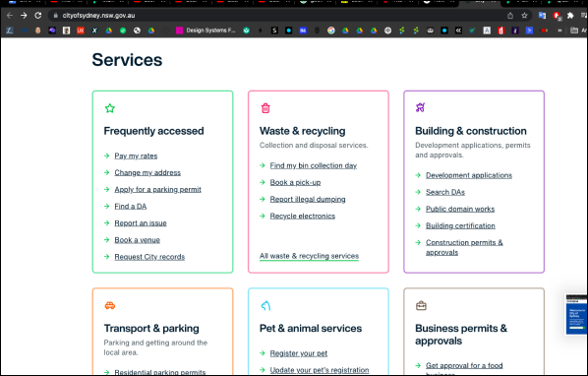Click the share icon in the address bar
The image size is (588, 376).
(x=510, y=16)
